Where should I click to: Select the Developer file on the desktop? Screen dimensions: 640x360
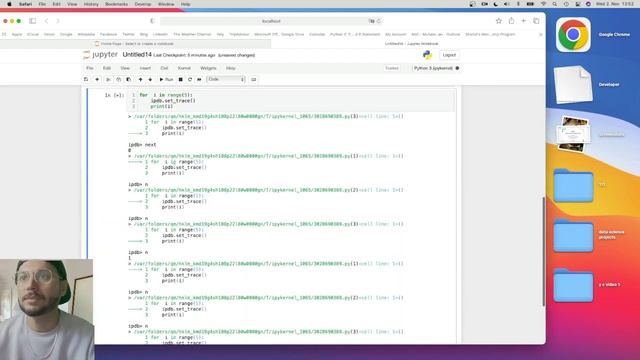573,84
